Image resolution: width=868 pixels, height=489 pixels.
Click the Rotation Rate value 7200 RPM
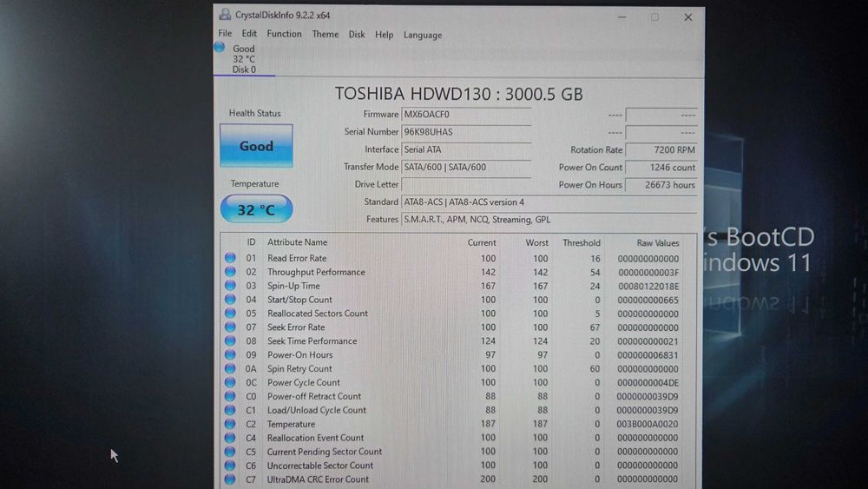point(661,149)
